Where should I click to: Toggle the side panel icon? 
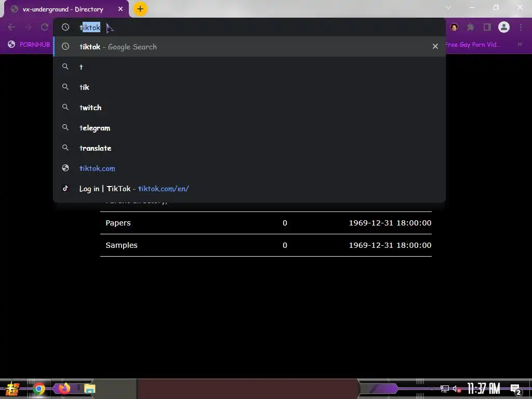487,27
